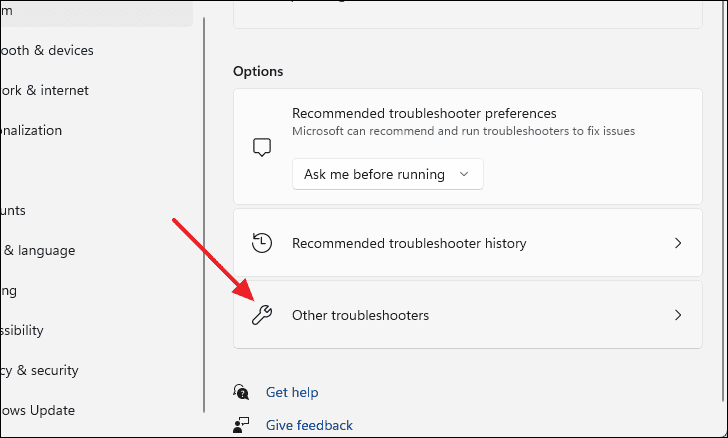Open Recommended troubleshooter history

tap(468, 242)
